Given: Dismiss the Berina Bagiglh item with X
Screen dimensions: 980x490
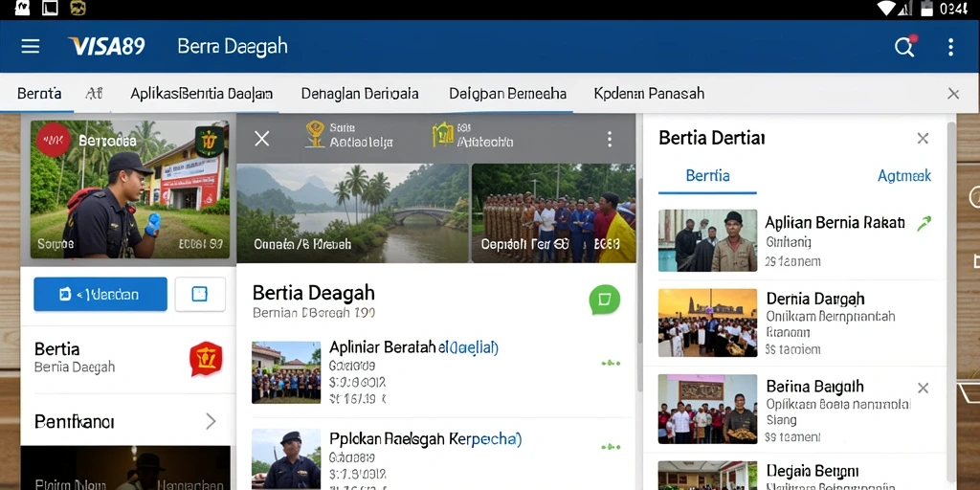Looking at the screenshot, I should 923,389.
